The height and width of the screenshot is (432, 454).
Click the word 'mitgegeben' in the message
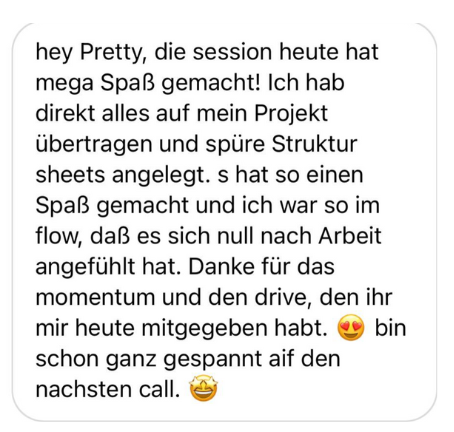[205, 329]
